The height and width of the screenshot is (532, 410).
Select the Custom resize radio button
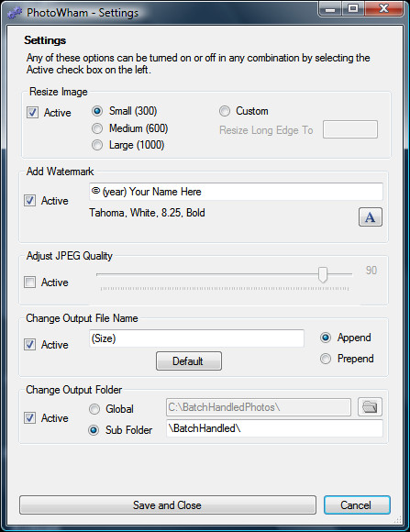[x=225, y=111]
